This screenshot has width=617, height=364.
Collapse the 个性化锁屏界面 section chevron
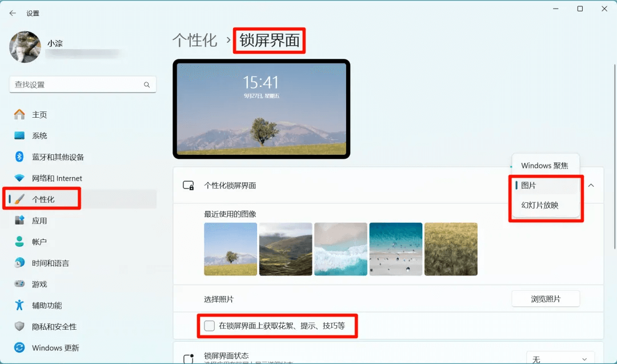pyautogui.click(x=591, y=185)
